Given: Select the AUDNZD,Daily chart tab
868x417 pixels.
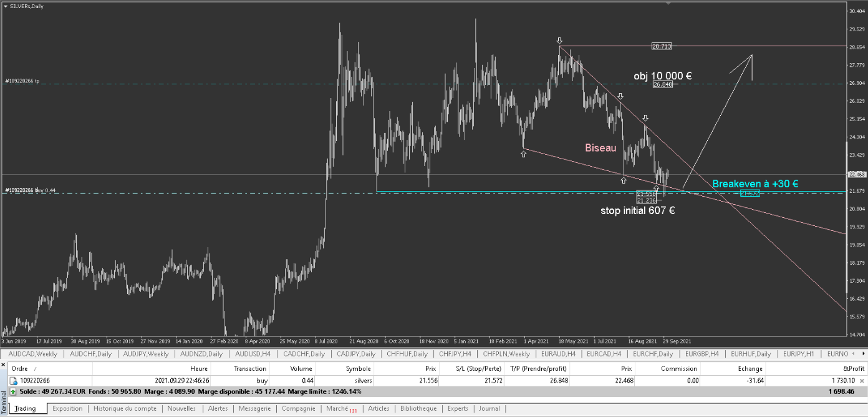Looking at the screenshot, I should [201, 354].
